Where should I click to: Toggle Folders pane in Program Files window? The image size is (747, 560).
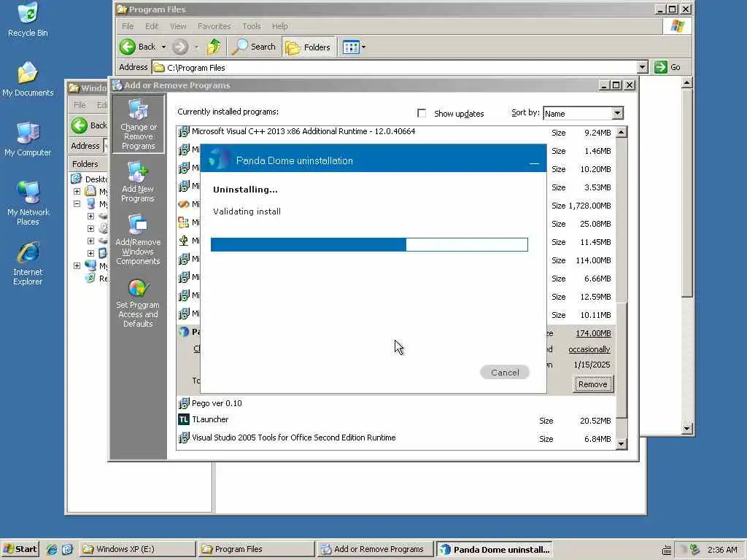pos(309,47)
